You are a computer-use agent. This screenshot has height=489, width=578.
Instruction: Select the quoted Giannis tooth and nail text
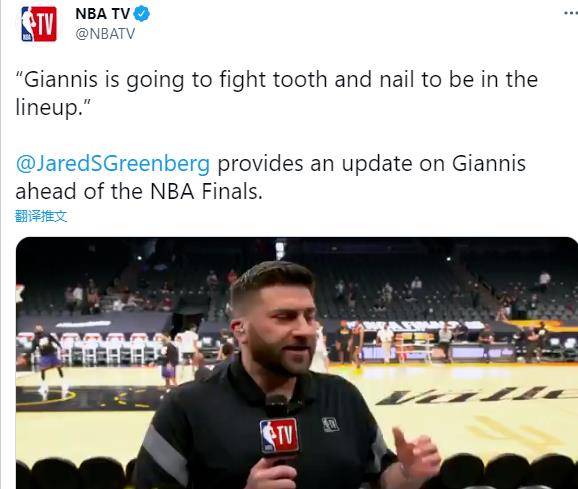point(276,93)
